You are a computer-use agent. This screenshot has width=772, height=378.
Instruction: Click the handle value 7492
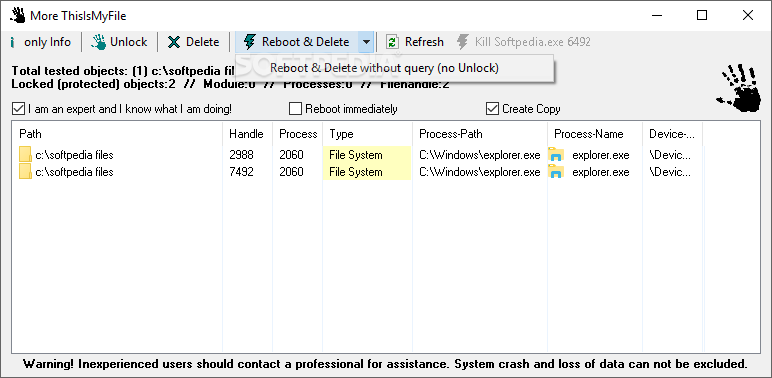(241, 172)
